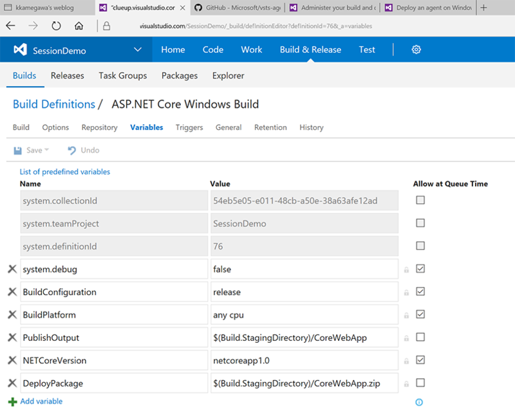This screenshot has height=420, width=515.
Task: Click the green plus Add variable icon
Action: point(12,401)
